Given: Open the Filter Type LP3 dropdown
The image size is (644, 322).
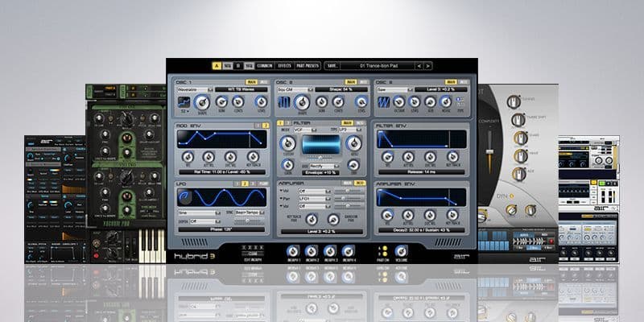Looking at the screenshot, I should tap(349, 130).
